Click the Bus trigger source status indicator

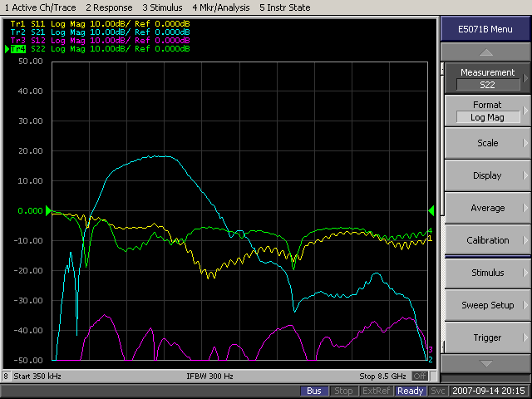coord(314,391)
